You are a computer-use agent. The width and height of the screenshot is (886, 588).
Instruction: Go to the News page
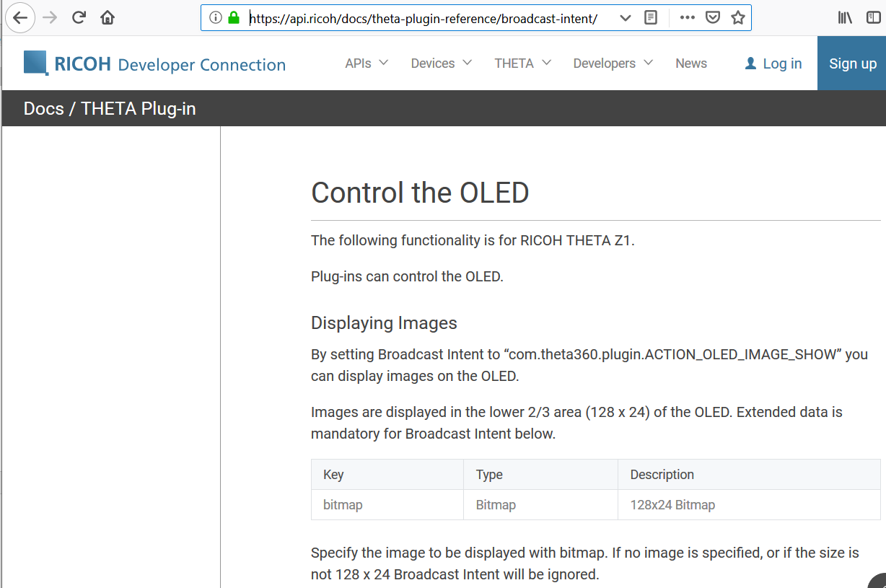[691, 63]
